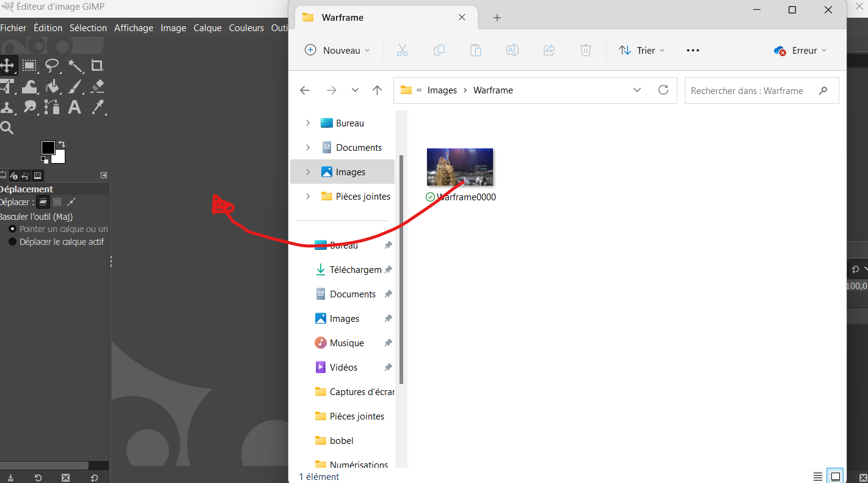868x483 pixels.
Task: Reset colors to default black and white
Action: pyautogui.click(x=45, y=159)
